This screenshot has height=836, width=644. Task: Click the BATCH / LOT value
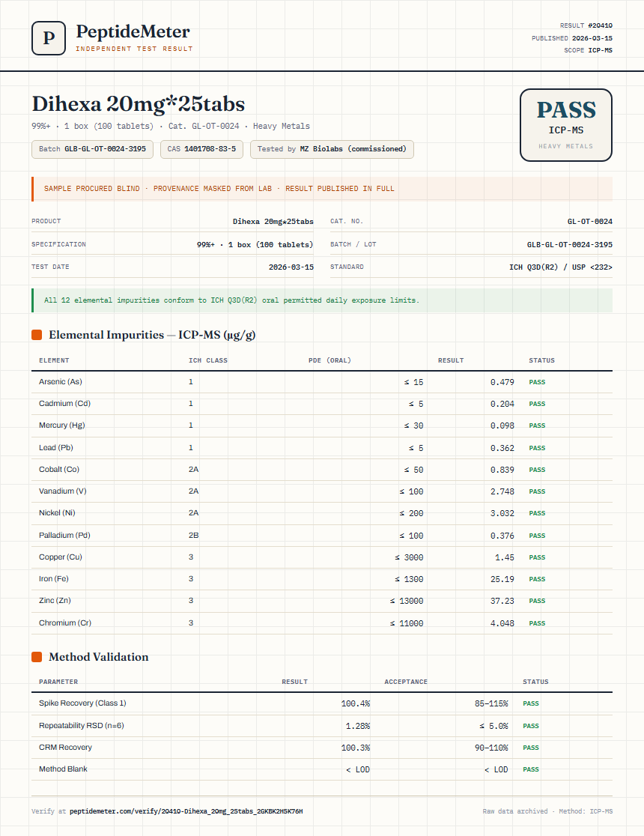pos(569,245)
